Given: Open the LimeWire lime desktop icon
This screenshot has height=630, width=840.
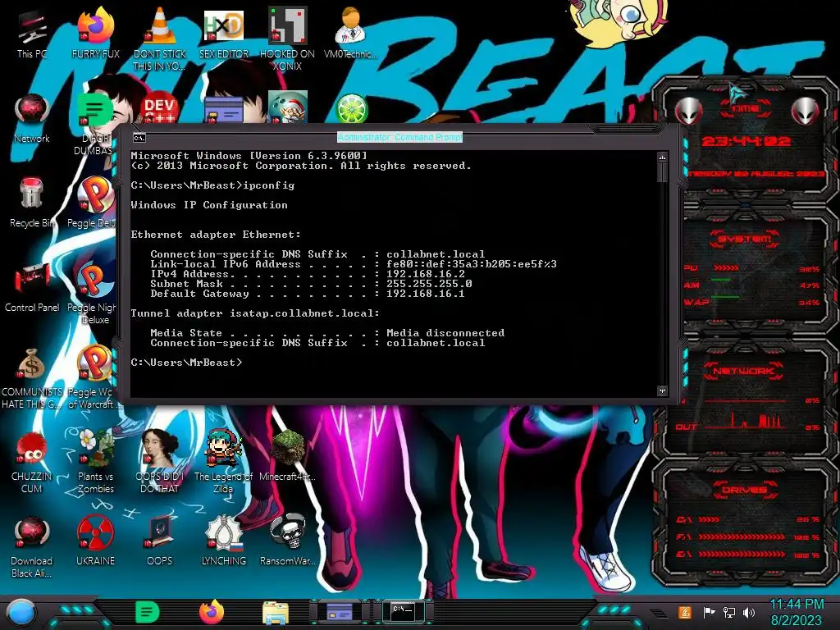Looking at the screenshot, I should click(x=351, y=109).
